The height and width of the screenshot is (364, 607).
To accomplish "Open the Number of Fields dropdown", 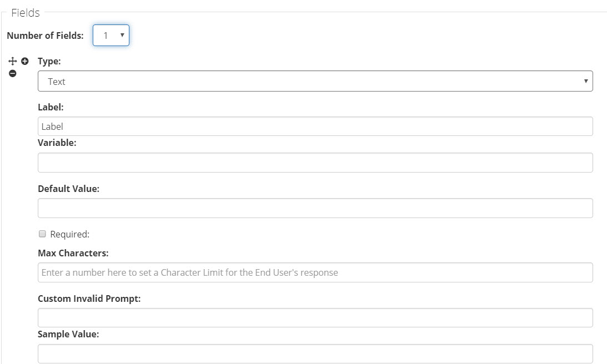I will pos(111,36).
